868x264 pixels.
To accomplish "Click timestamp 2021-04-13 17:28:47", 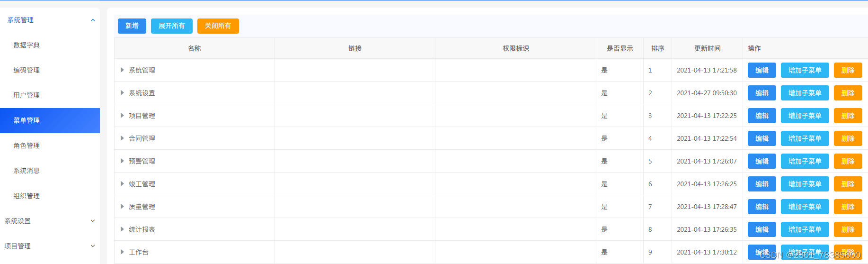I will click(x=707, y=207).
